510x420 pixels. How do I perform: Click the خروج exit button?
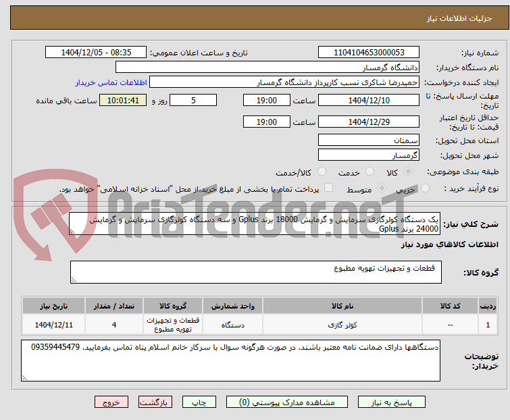coord(111,402)
